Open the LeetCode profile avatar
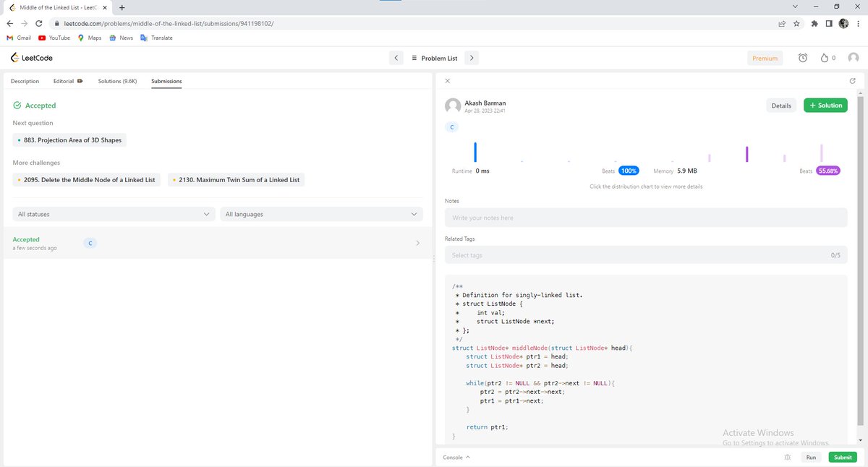868x467 pixels. tap(854, 58)
